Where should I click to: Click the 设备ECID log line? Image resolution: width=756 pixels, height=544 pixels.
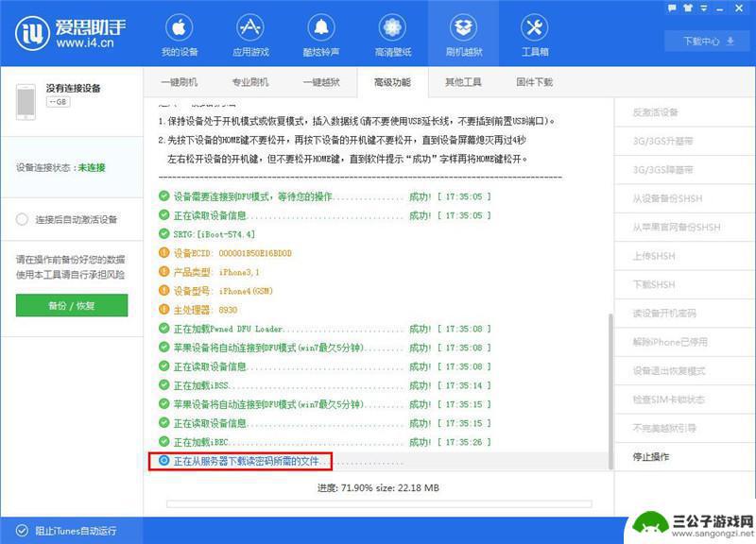pyautogui.click(x=232, y=253)
